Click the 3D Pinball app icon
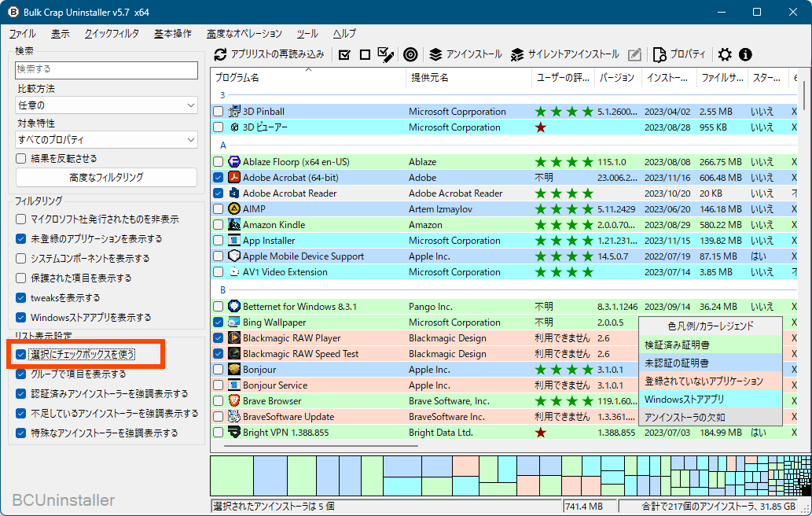Viewport: 812px width, 516px height. [x=234, y=111]
